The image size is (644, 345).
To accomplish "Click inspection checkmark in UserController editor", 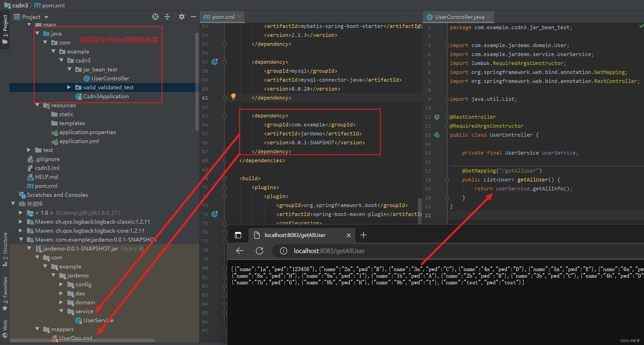I will [x=641, y=26].
